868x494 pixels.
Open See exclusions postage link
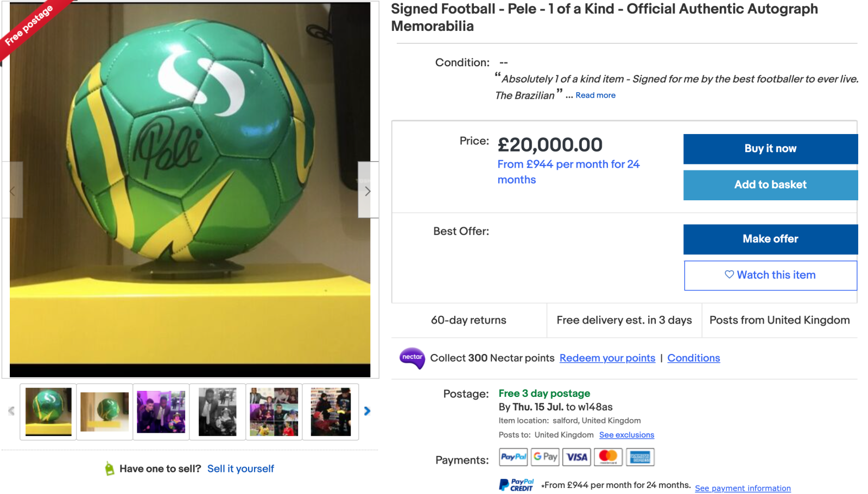pyautogui.click(x=626, y=435)
